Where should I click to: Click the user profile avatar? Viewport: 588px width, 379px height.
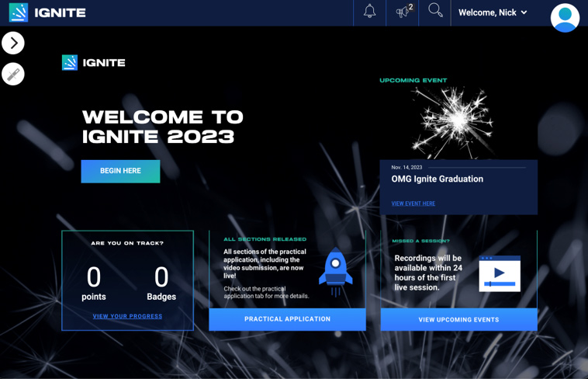point(565,17)
